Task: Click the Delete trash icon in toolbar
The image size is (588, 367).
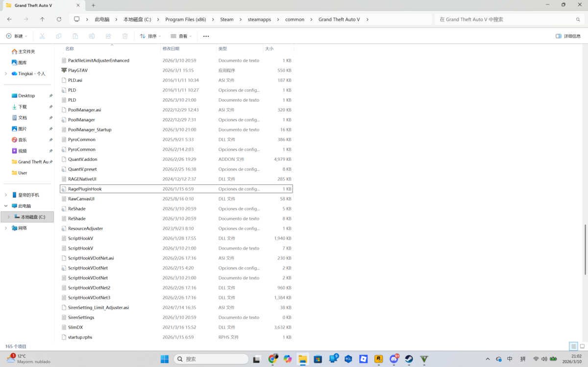Action: tap(125, 36)
